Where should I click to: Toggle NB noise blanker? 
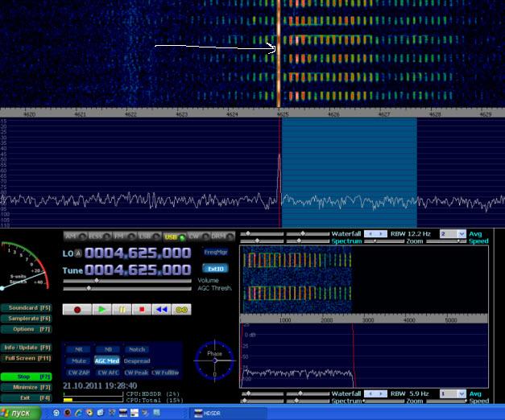coord(108,349)
